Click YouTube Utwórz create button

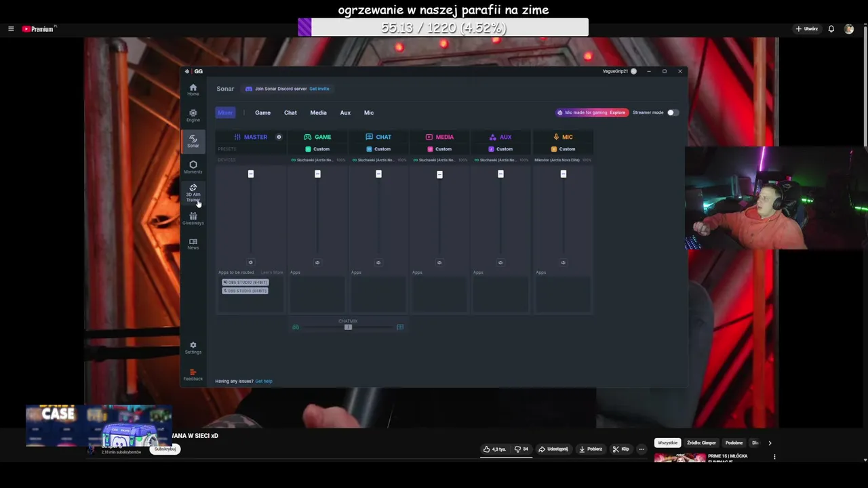[x=807, y=28]
